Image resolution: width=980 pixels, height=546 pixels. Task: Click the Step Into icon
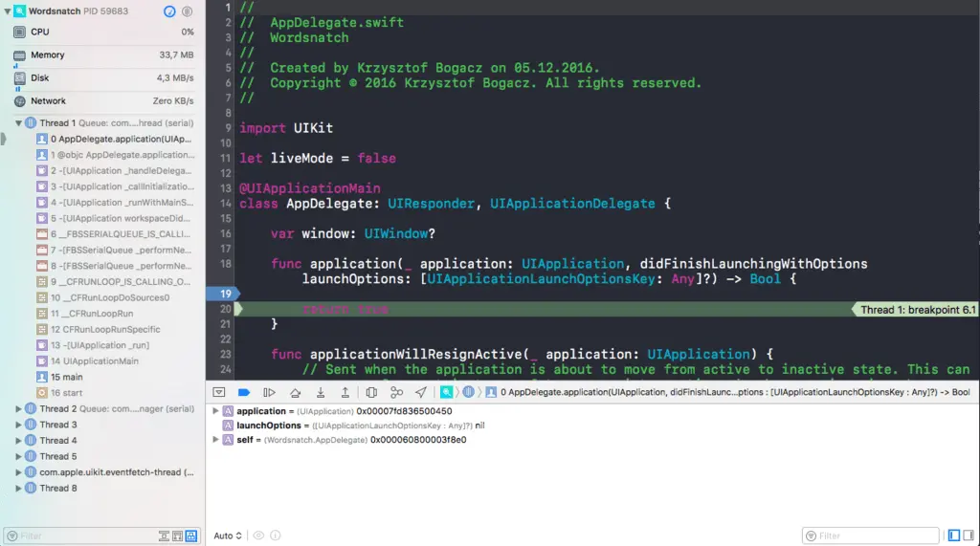pyautogui.click(x=320, y=392)
